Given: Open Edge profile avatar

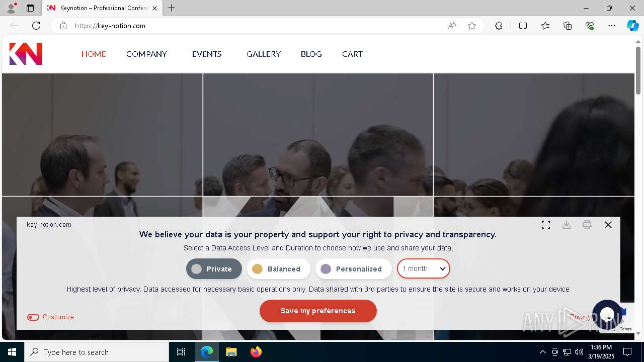Looking at the screenshot, I should tap(11, 8).
